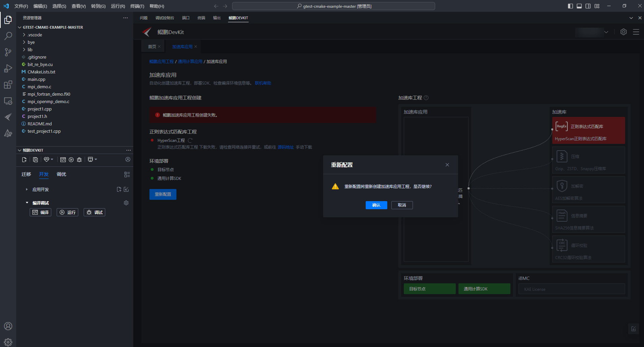Open settings gear in DevKit header

click(x=623, y=32)
